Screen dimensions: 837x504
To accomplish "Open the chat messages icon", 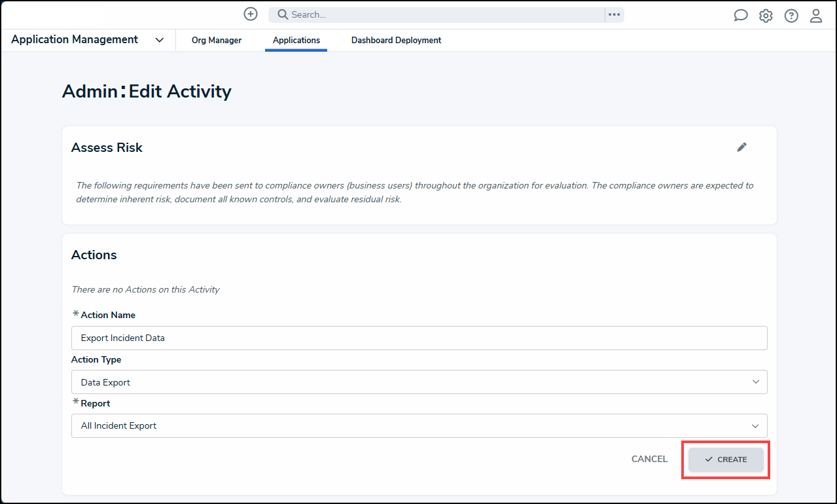I will click(x=740, y=16).
